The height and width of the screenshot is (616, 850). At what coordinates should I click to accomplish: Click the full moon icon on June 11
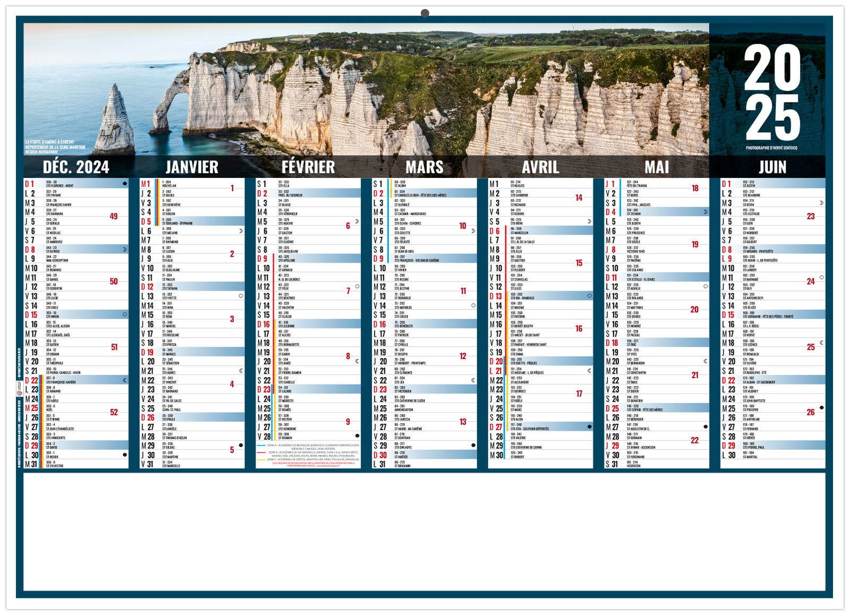(822, 277)
